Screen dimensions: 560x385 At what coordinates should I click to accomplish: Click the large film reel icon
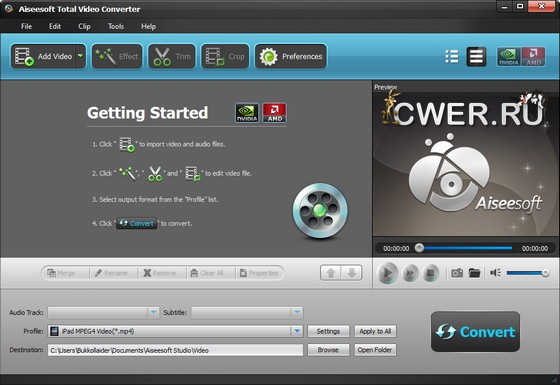tap(320, 210)
